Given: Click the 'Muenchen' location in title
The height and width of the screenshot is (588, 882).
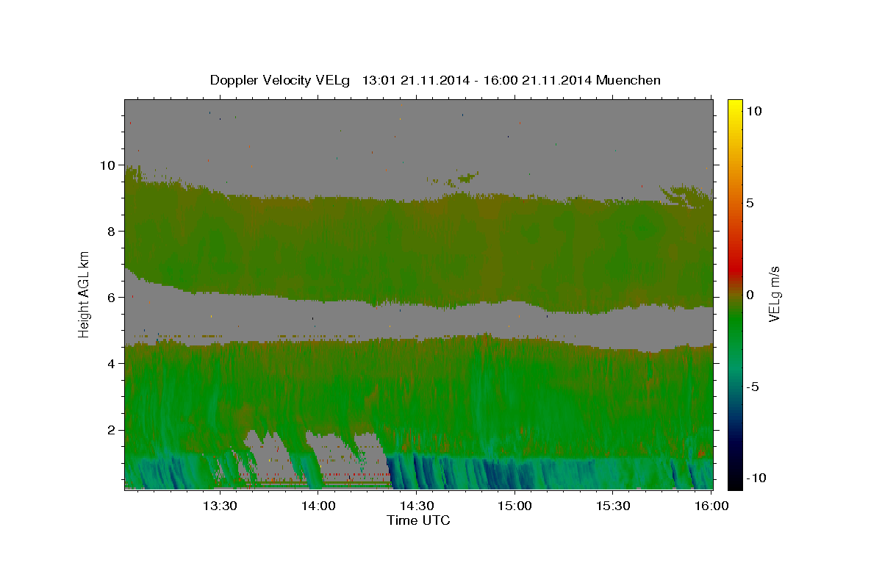Looking at the screenshot, I should pyautogui.click(x=629, y=80).
